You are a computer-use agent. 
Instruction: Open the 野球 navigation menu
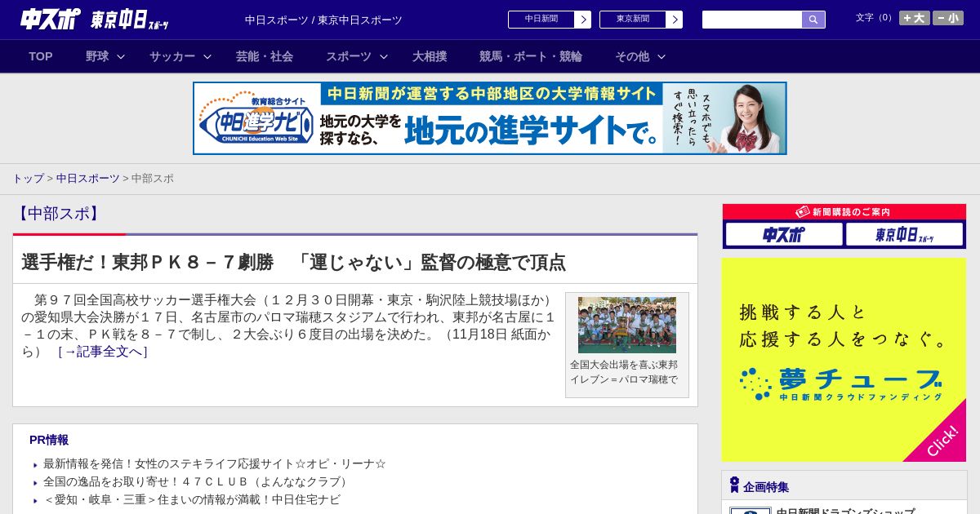coord(97,56)
